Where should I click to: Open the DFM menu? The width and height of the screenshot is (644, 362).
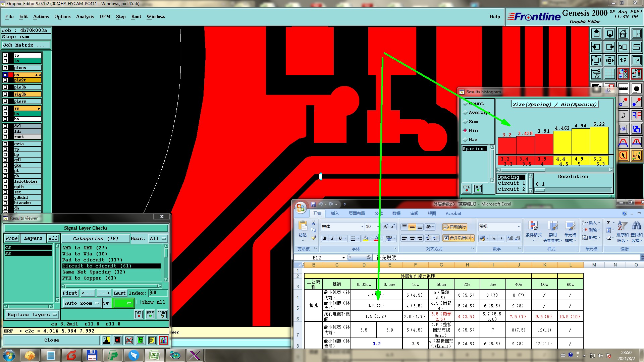[x=105, y=16]
